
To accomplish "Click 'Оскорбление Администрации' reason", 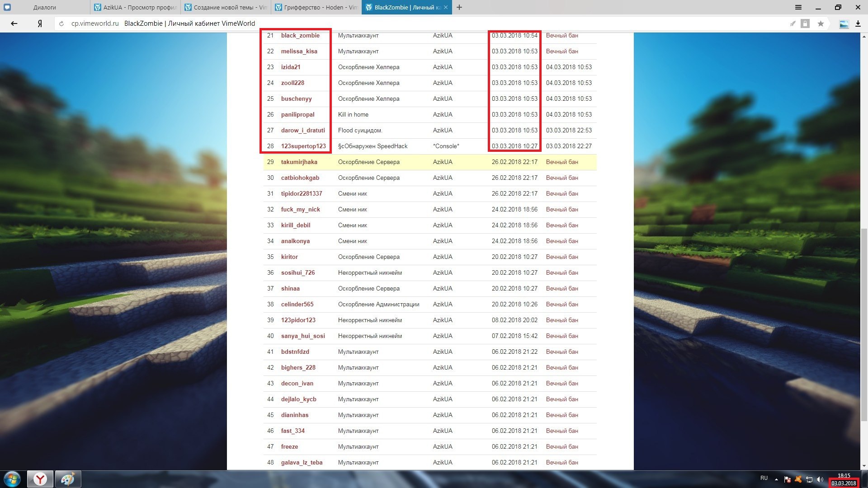I will pyautogui.click(x=378, y=304).
